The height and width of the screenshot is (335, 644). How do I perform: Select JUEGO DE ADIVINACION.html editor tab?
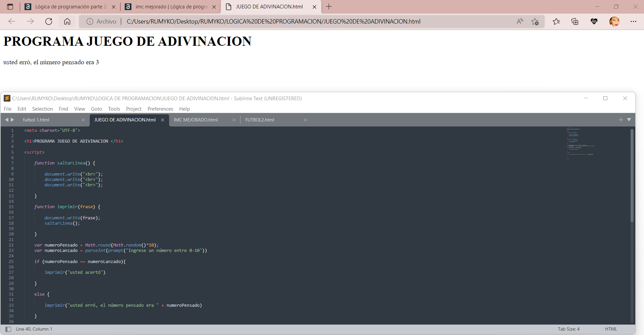click(125, 120)
